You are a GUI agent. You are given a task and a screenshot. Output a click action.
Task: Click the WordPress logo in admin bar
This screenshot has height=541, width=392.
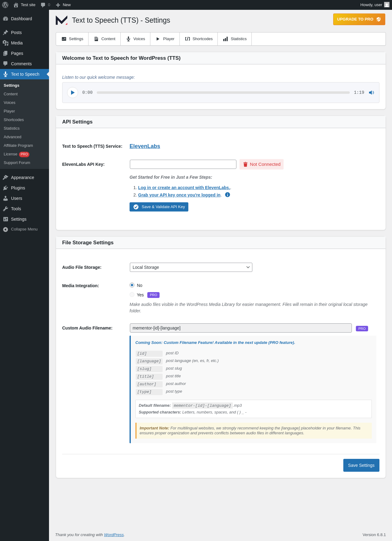(x=5, y=5)
